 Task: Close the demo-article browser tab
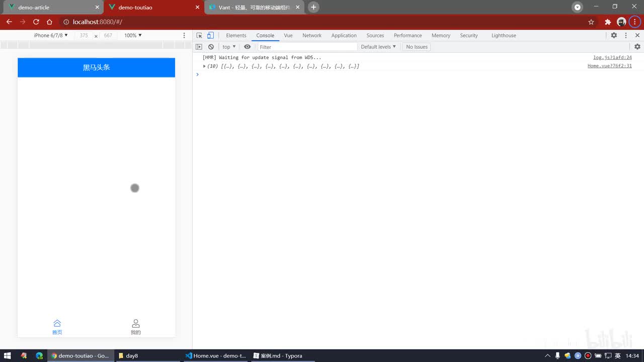(x=98, y=8)
